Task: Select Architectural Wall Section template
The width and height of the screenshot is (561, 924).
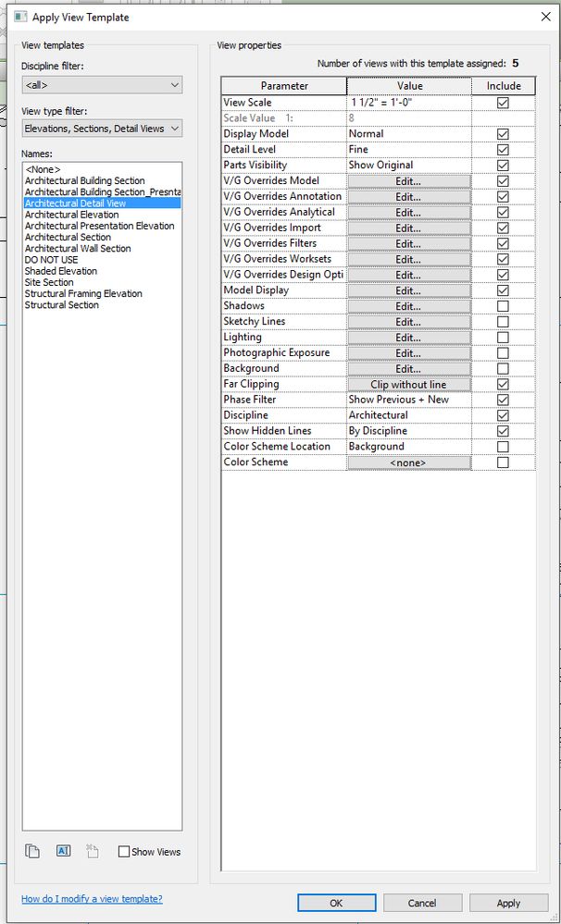Action: (78, 249)
